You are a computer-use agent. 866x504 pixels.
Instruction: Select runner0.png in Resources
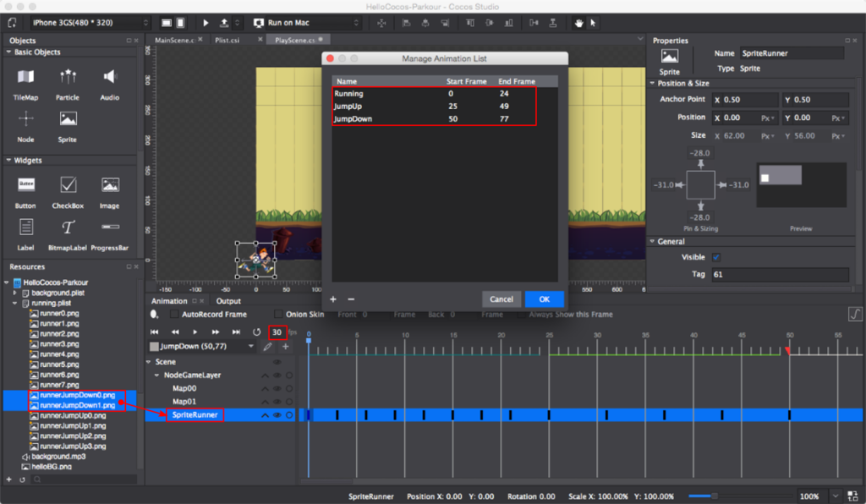pyautogui.click(x=59, y=314)
